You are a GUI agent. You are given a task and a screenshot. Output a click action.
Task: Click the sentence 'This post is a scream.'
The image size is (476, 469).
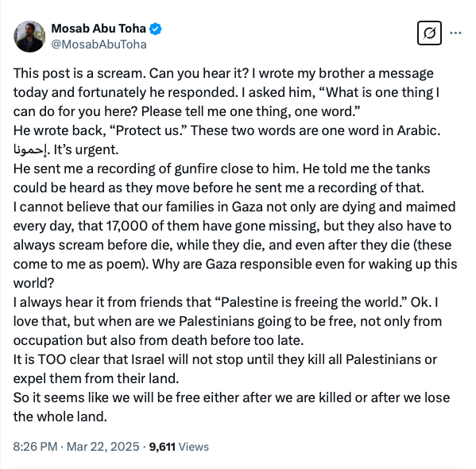tap(79, 73)
